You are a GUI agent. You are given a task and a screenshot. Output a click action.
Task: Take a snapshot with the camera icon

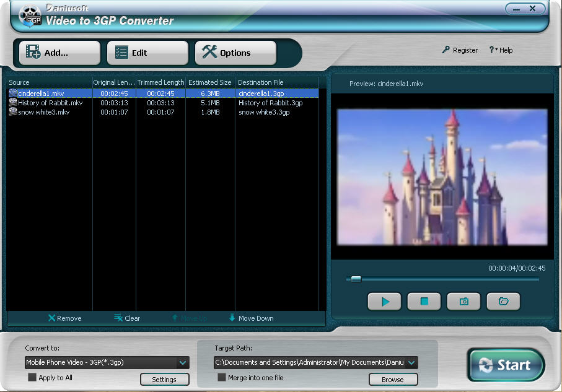[x=463, y=302]
